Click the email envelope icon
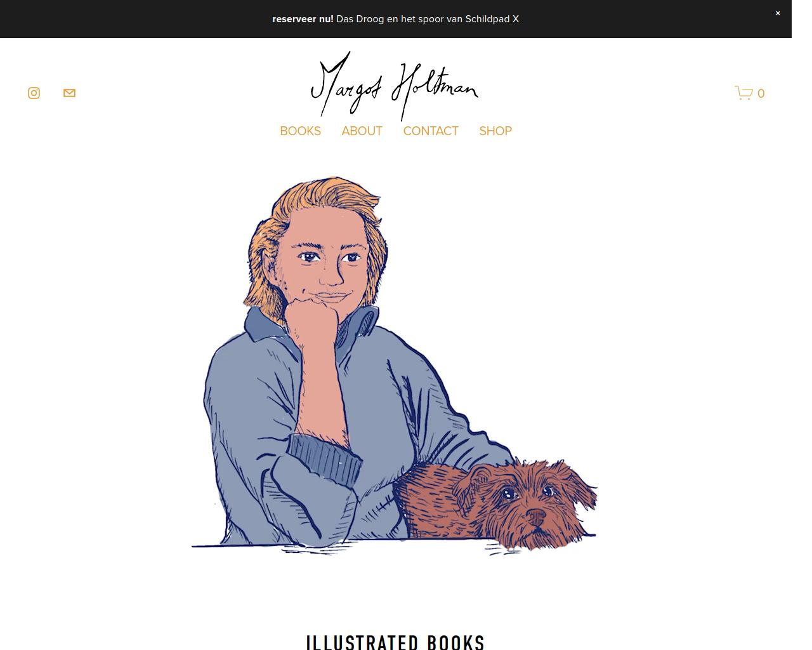812x650 pixels. coord(69,93)
